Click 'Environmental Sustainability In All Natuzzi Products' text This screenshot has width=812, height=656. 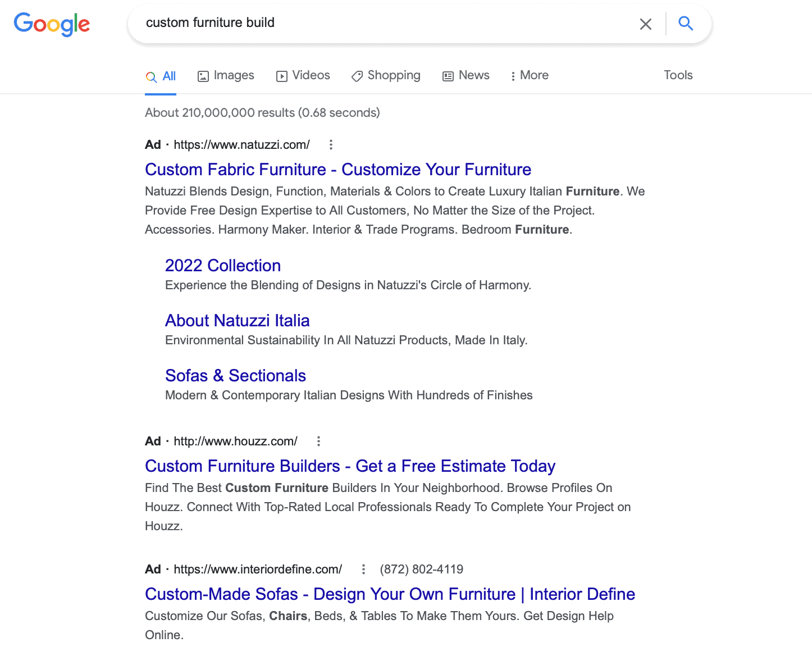click(x=346, y=340)
